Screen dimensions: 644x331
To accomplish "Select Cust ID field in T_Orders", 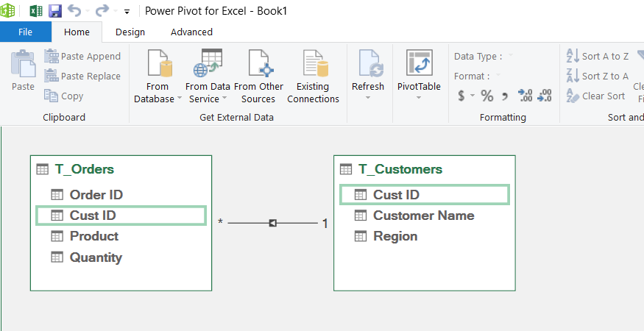I will click(x=121, y=216).
